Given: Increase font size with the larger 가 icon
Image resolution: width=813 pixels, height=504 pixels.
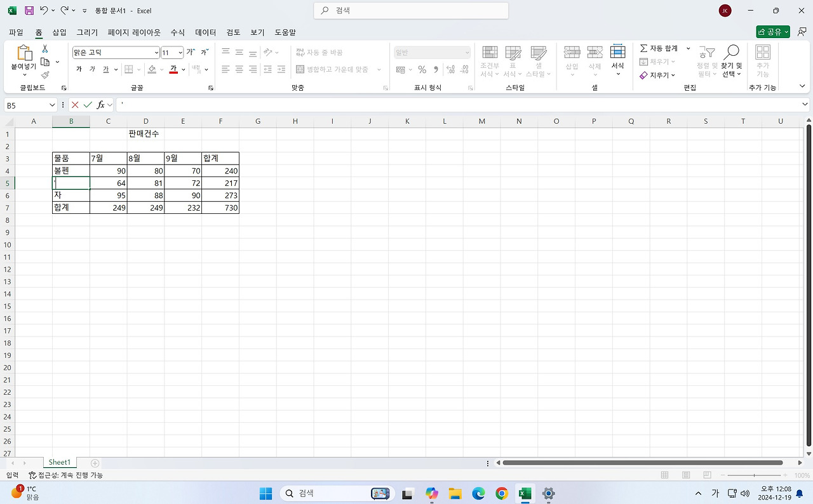Looking at the screenshot, I should [191, 53].
